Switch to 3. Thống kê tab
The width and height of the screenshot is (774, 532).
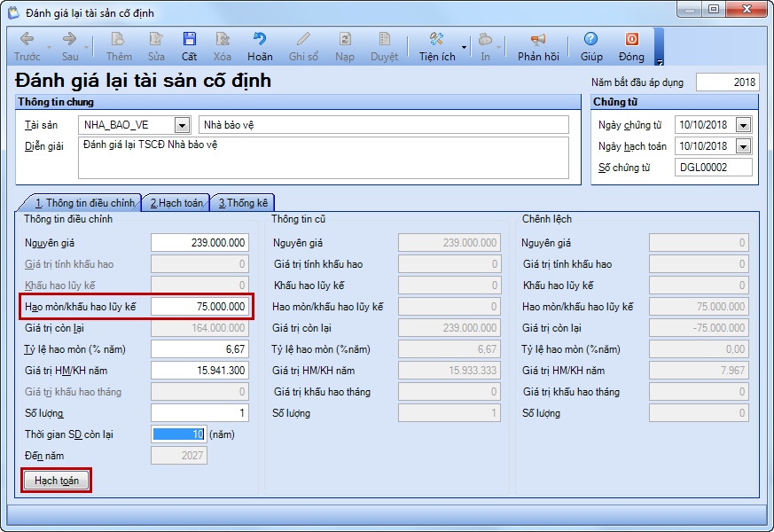[x=243, y=203]
